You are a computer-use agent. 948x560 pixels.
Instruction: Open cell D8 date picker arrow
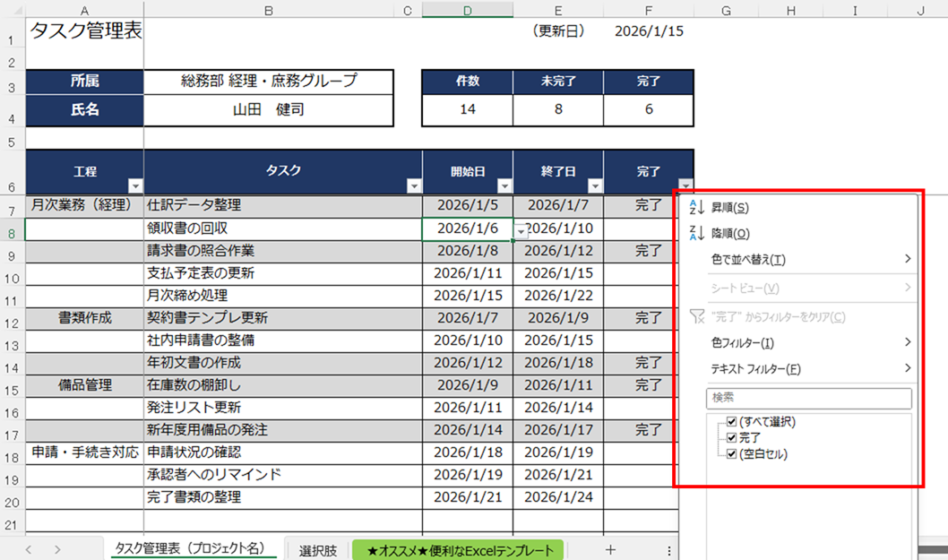coord(521,230)
